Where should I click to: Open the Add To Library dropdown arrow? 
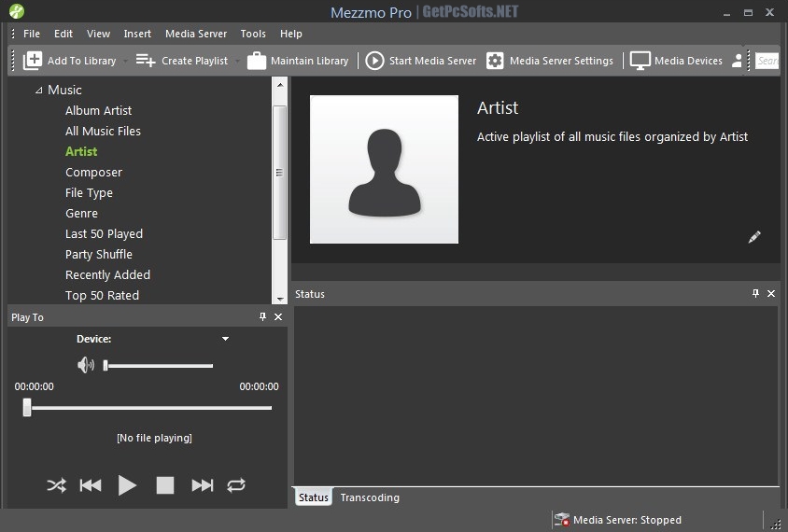tap(125, 62)
